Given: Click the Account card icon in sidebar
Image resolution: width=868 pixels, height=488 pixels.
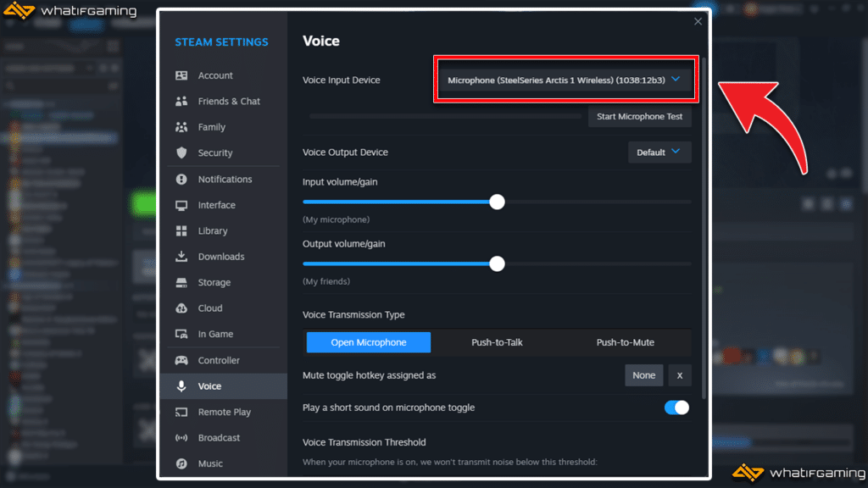Looking at the screenshot, I should point(181,75).
